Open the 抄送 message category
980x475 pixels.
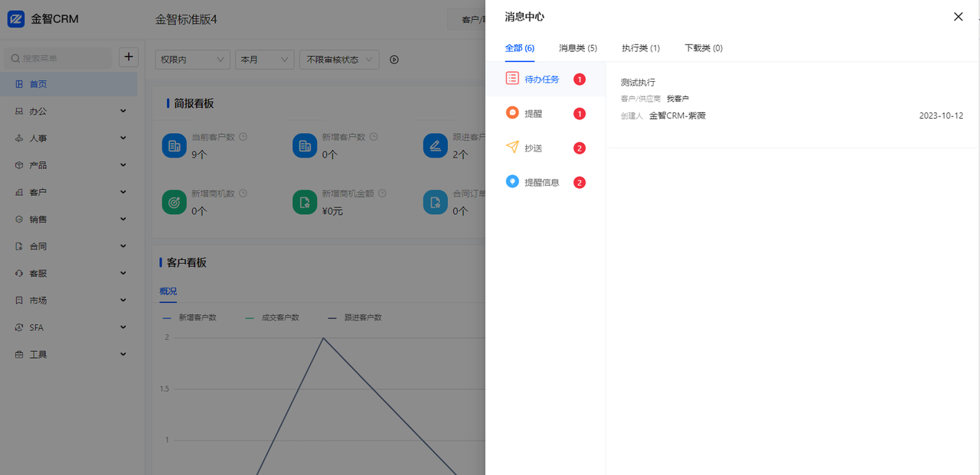coord(545,148)
